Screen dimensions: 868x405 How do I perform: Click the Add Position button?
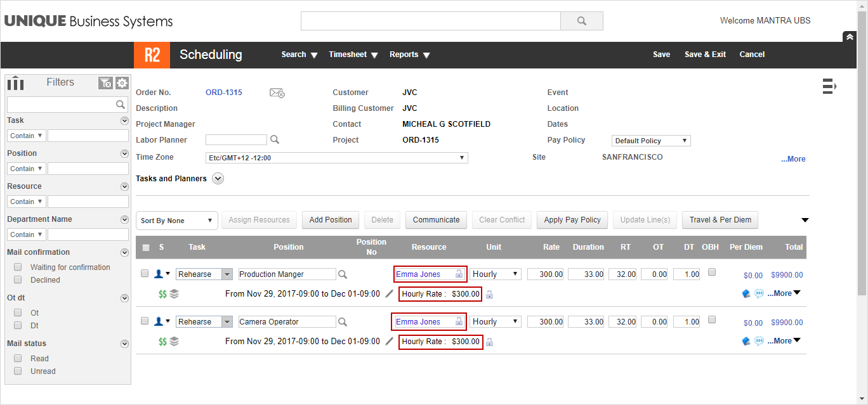coord(331,220)
